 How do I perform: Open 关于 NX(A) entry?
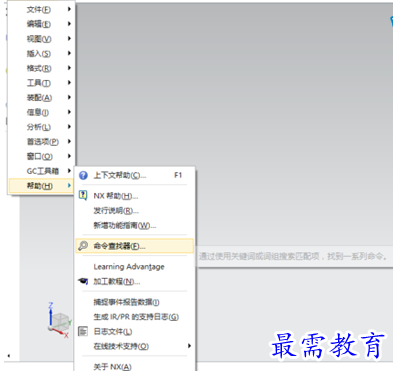point(135,367)
